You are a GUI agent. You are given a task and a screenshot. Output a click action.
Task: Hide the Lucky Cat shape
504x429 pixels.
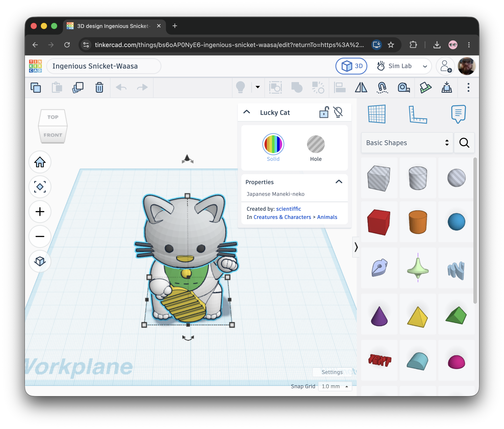click(x=338, y=112)
